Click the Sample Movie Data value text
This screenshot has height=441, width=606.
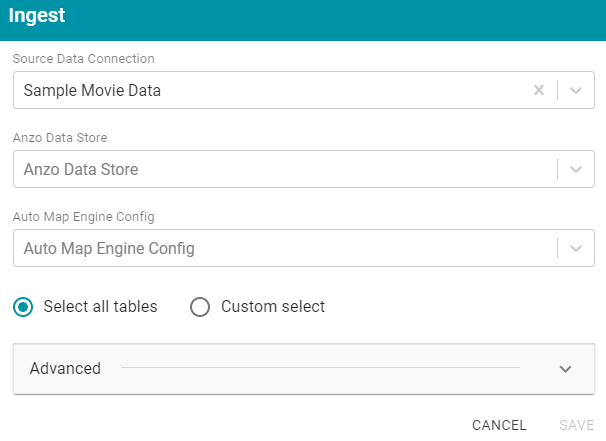[92, 90]
